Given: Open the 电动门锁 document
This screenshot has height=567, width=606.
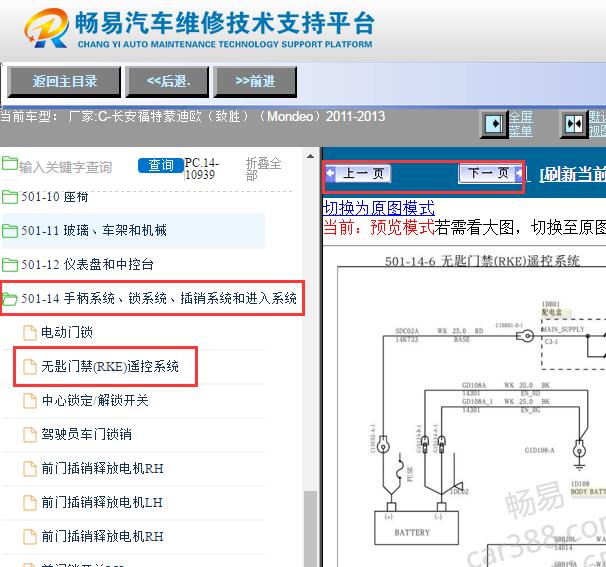Looking at the screenshot, I should 67,332.
